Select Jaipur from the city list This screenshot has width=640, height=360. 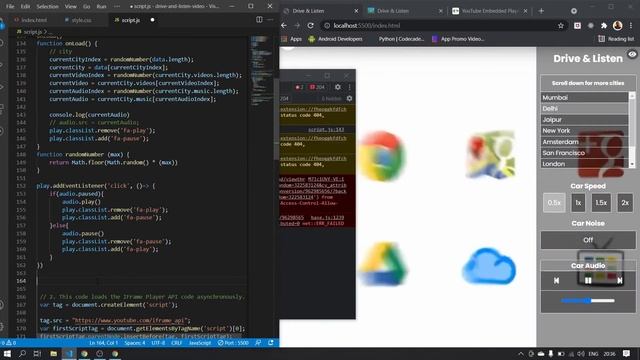(x=585, y=120)
